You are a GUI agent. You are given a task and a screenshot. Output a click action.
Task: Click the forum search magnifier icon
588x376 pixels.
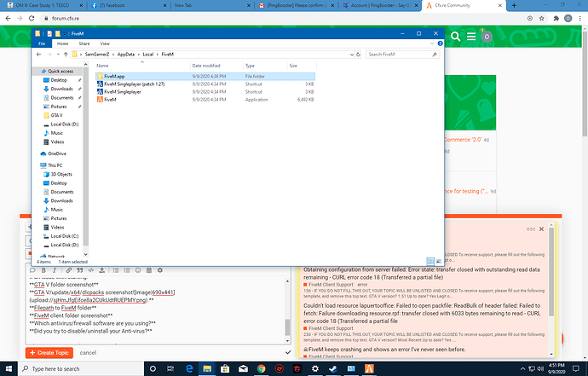(455, 37)
